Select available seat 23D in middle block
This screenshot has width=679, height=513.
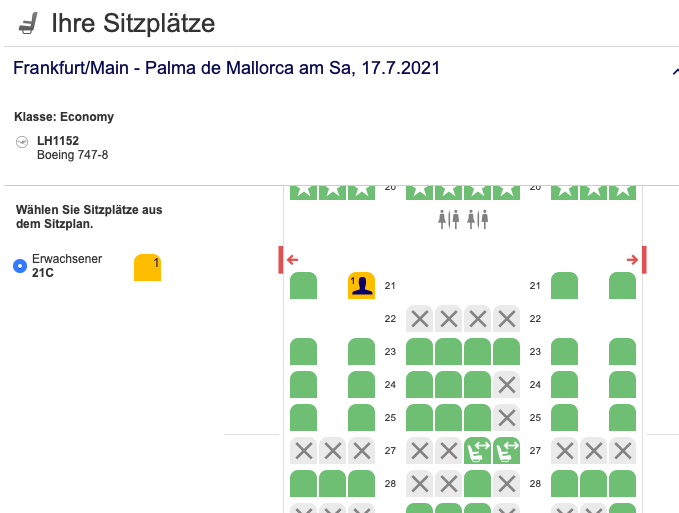point(420,352)
